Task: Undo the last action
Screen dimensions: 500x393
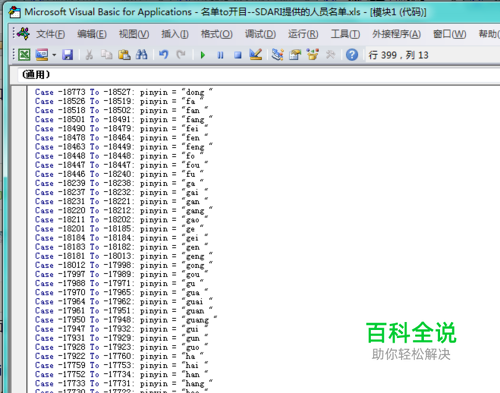Action: [163, 54]
